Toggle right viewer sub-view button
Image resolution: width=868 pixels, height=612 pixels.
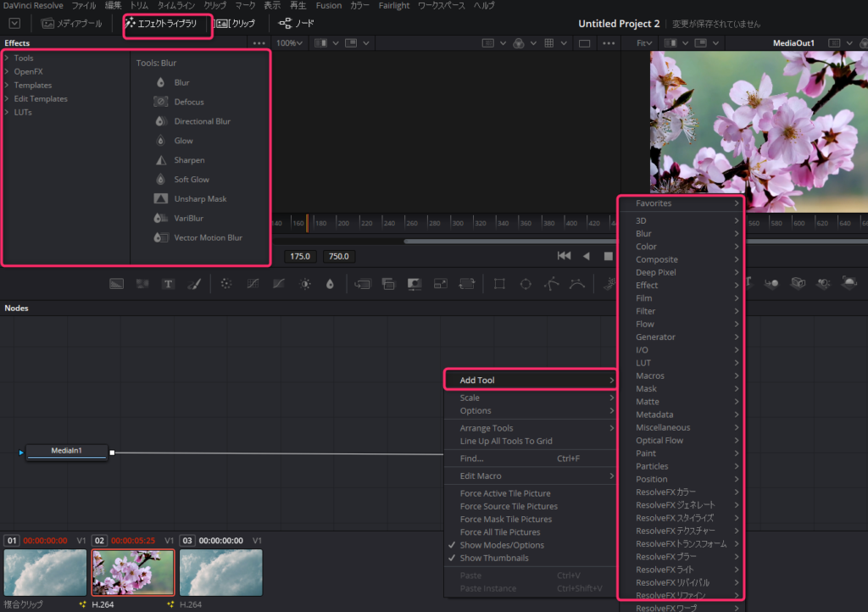700,43
